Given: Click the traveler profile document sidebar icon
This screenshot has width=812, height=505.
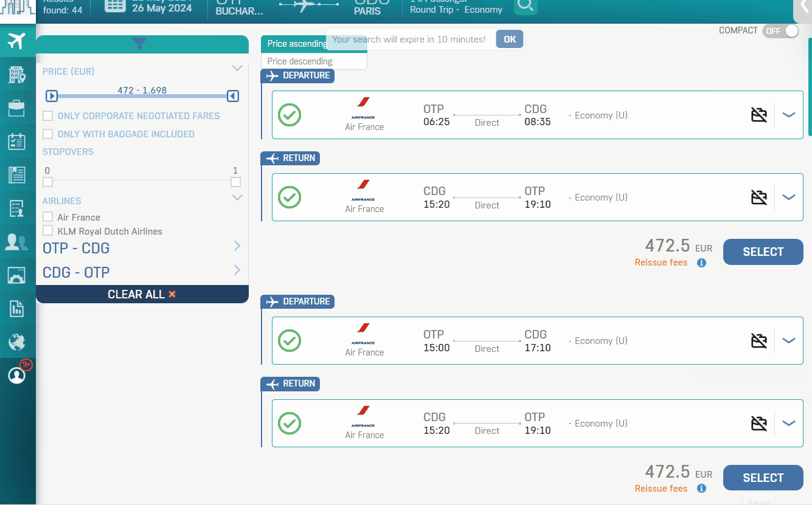Looking at the screenshot, I should click(16, 208).
